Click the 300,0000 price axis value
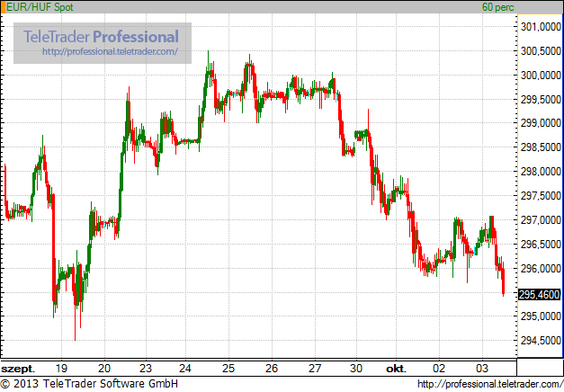The width and height of the screenshot is (564, 392). point(541,76)
